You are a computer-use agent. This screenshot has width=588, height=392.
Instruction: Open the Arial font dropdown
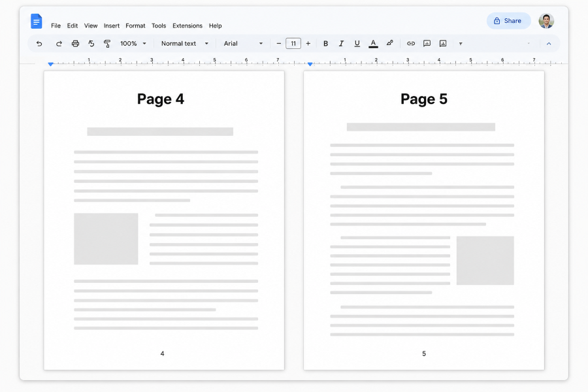tap(244, 44)
